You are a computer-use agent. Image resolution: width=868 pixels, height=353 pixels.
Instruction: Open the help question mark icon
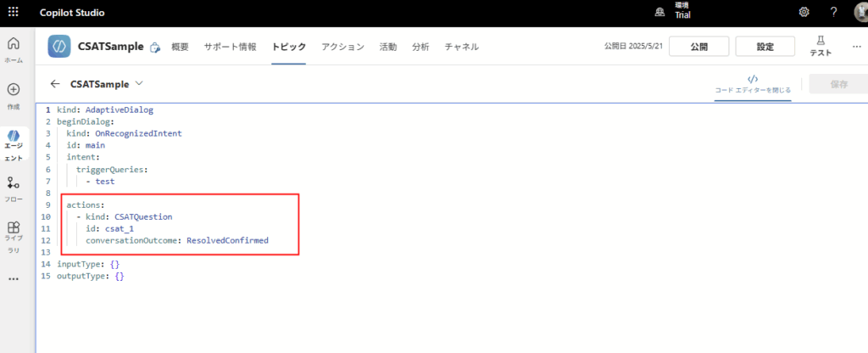833,12
